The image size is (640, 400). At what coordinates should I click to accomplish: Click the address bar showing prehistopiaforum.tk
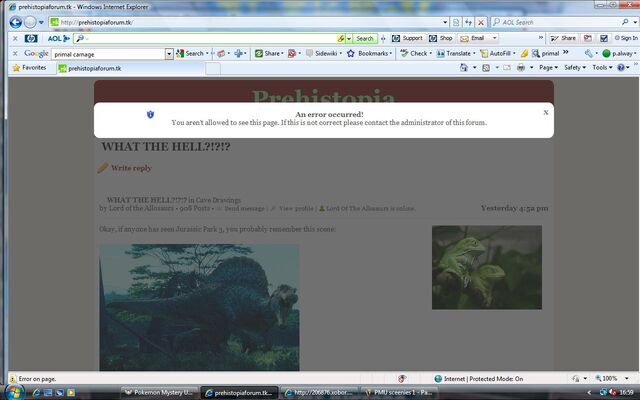(x=245, y=22)
